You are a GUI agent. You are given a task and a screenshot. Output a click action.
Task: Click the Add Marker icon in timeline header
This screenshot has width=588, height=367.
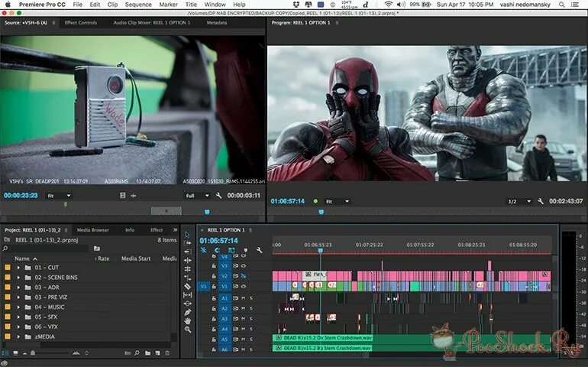pyautogui.click(x=245, y=250)
